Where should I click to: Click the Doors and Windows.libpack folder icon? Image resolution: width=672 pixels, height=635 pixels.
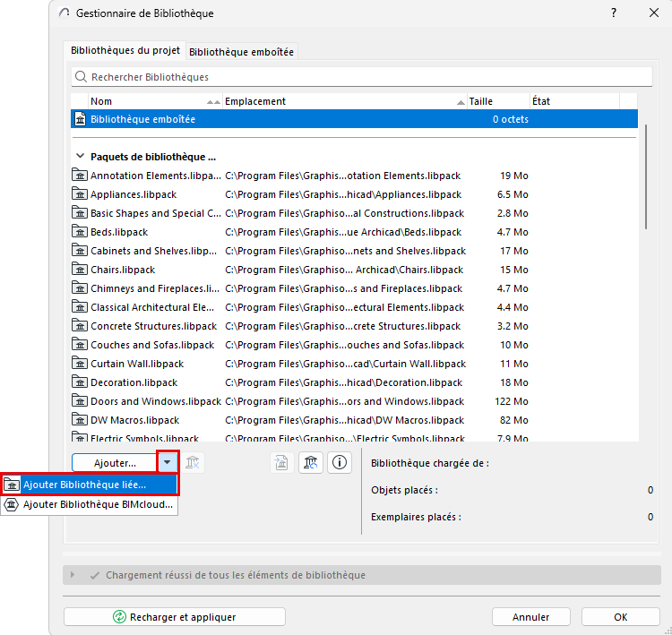coord(80,401)
